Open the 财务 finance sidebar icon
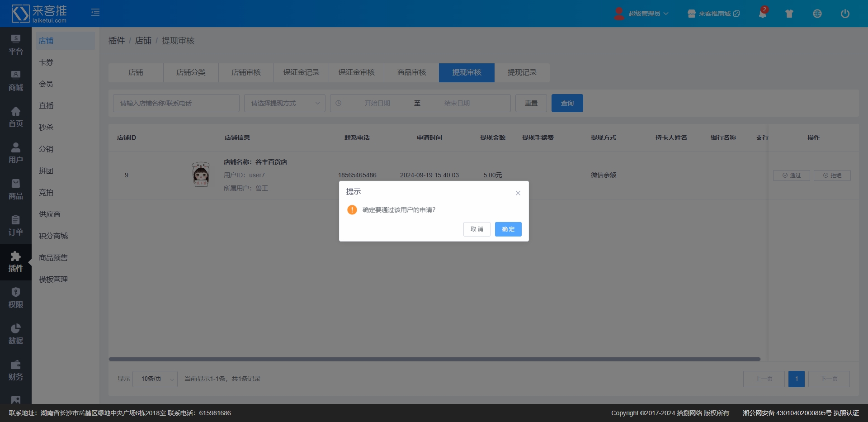Image resolution: width=868 pixels, height=422 pixels. tap(15, 370)
